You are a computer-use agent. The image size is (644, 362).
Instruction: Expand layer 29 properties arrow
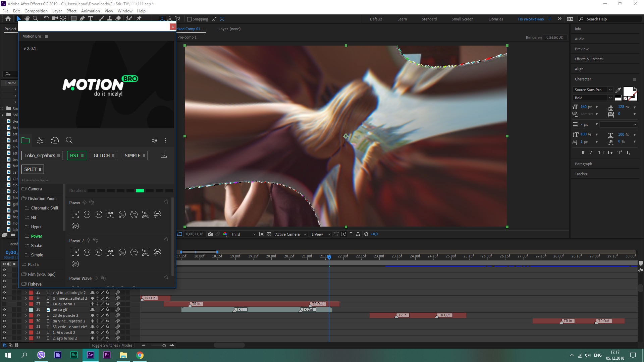pyautogui.click(x=26, y=315)
